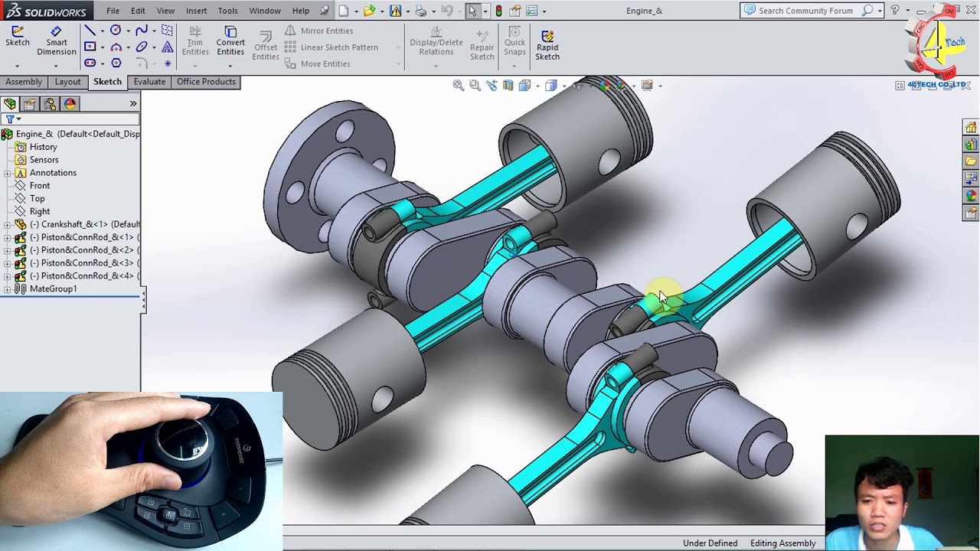Open the ConfigurationManager tab icon
This screenshot has width=980, height=551.
tap(50, 103)
